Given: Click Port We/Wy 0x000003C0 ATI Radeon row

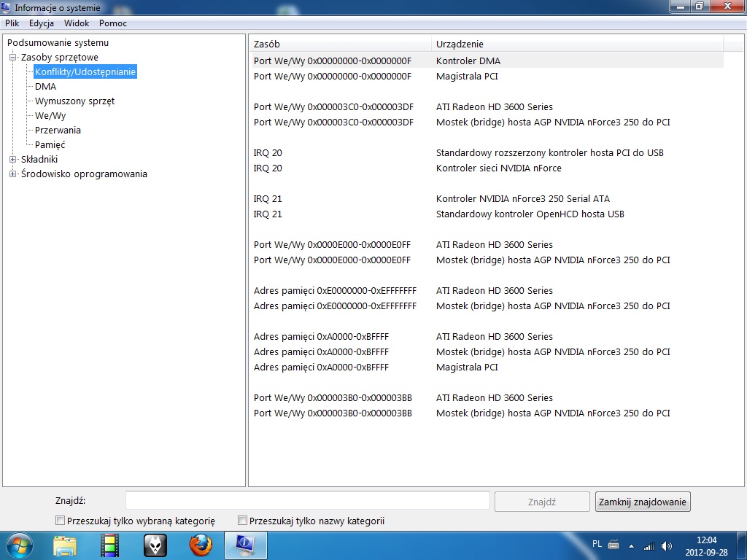Looking at the screenshot, I should coord(487,106).
